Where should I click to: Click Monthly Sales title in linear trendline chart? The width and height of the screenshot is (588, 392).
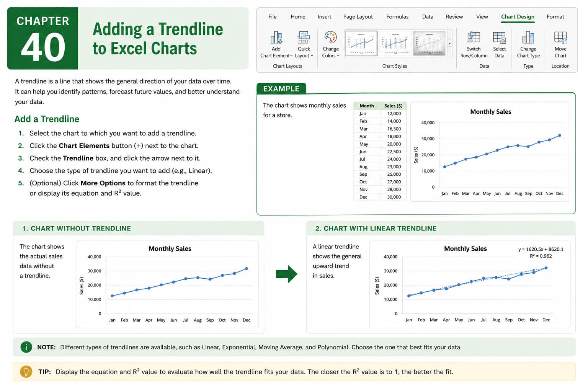point(465,249)
